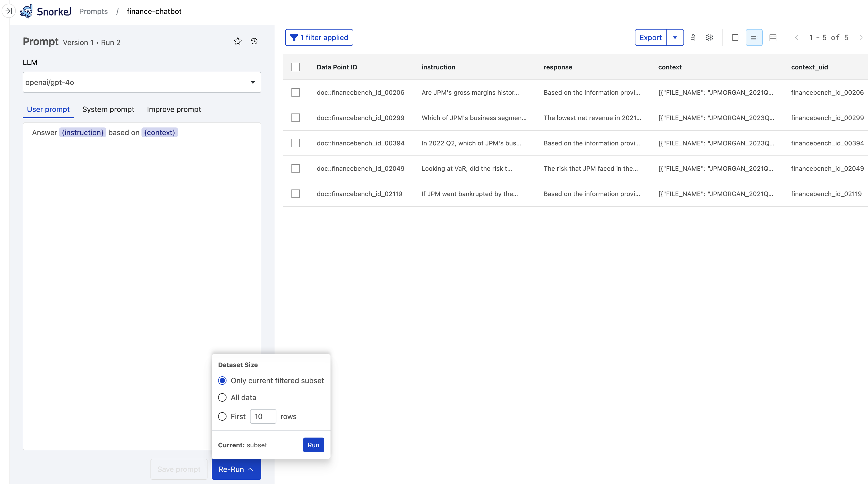
Task: Click instruction 'Which of JPM's business segmen...'
Action: click(474, 117)
